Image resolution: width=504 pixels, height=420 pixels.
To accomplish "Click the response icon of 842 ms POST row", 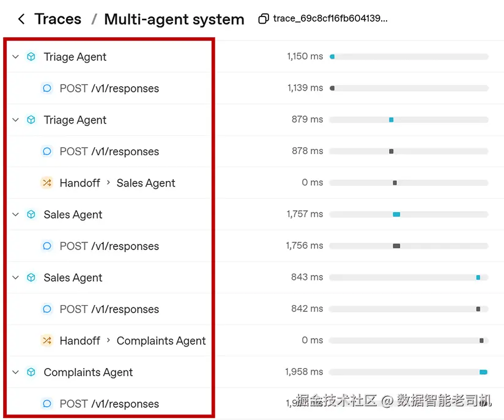I will coord(47,309).
